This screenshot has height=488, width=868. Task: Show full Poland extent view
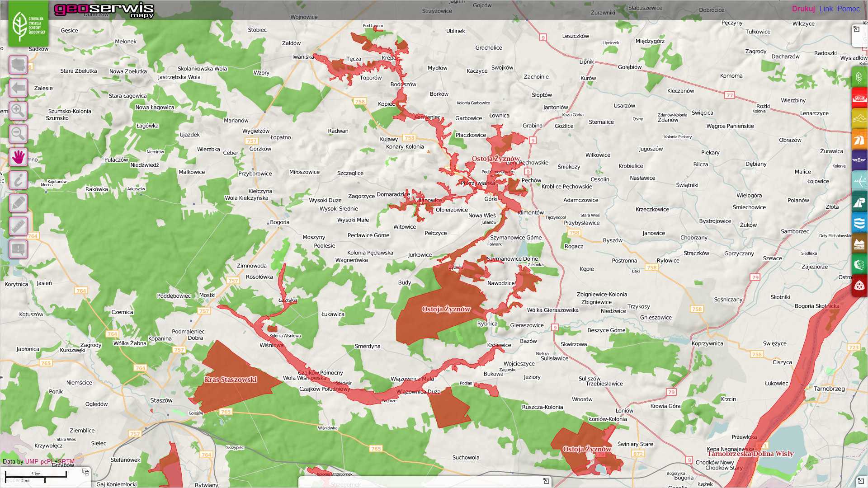pyautogui.click(x=18, y=65)
